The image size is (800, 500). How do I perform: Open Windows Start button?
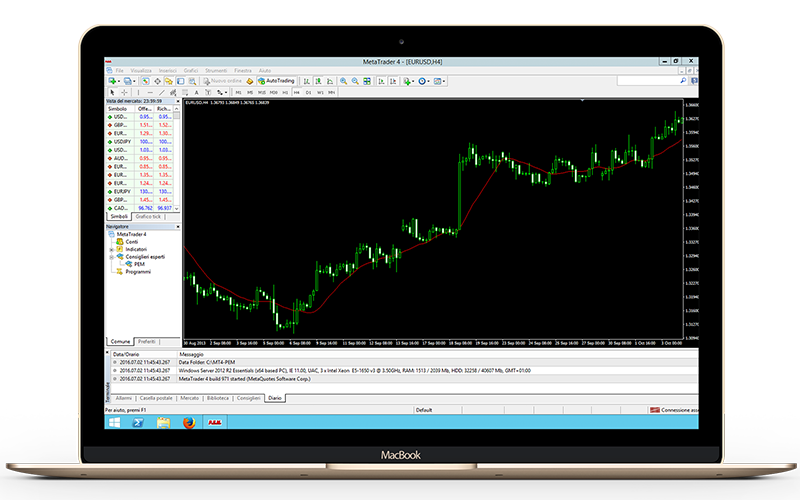(114, 422)
